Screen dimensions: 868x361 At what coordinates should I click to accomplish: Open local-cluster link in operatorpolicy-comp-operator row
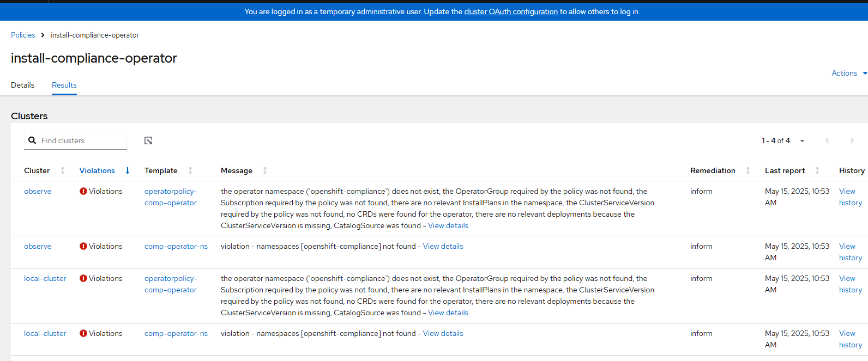(45, 278)
